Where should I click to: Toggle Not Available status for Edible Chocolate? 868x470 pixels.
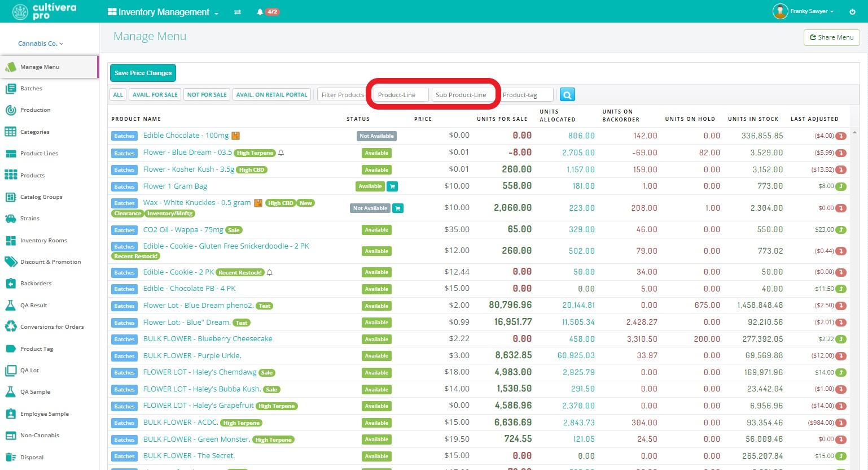tap(377, 136)
